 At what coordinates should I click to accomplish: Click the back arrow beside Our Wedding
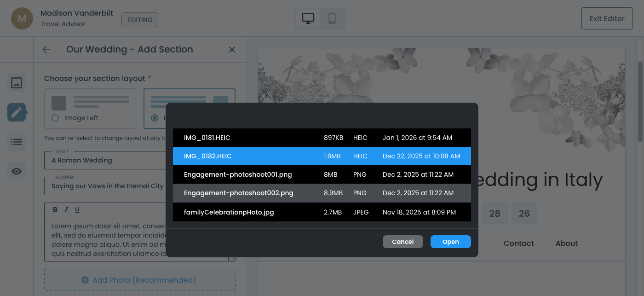click(46, 50)
